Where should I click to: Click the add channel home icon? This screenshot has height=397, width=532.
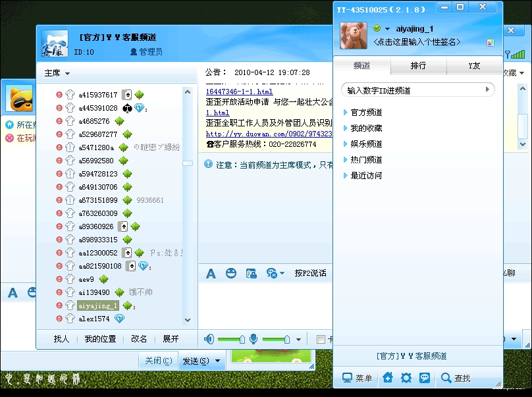tap(388, 378)
